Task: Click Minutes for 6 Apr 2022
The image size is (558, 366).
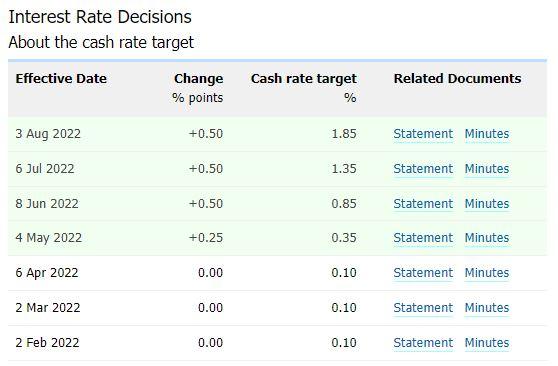Action: point(487,273)
